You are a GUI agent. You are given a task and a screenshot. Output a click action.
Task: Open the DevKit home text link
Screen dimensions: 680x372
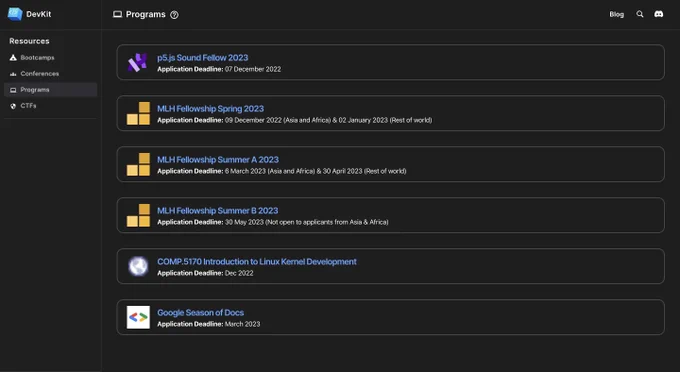[39, 14]
